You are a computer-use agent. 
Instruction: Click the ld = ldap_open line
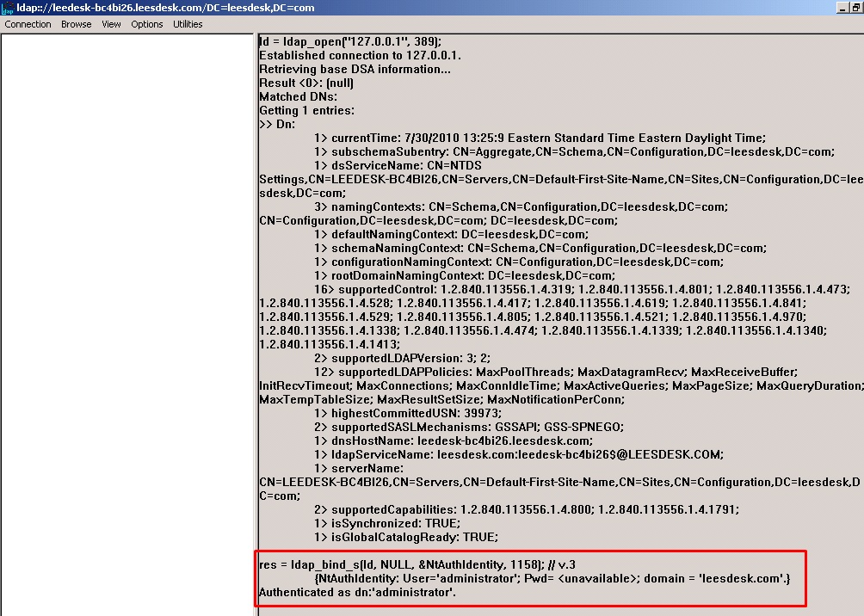click(350, 41)
